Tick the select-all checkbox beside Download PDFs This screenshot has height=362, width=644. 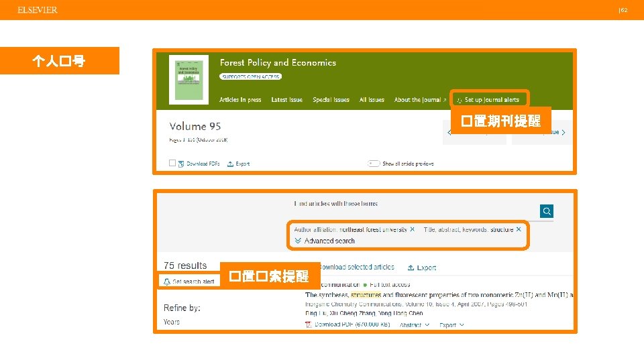click(172, 163)
